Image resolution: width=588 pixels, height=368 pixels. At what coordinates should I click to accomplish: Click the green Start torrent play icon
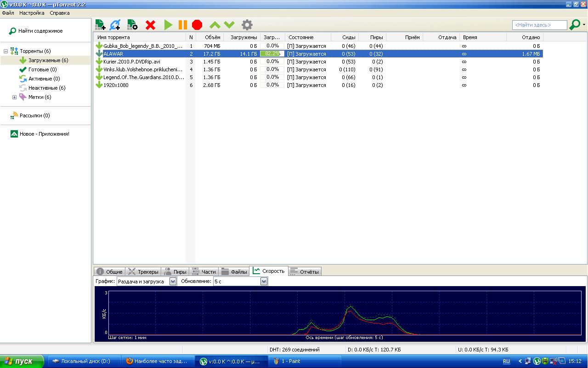coord(168,25)
